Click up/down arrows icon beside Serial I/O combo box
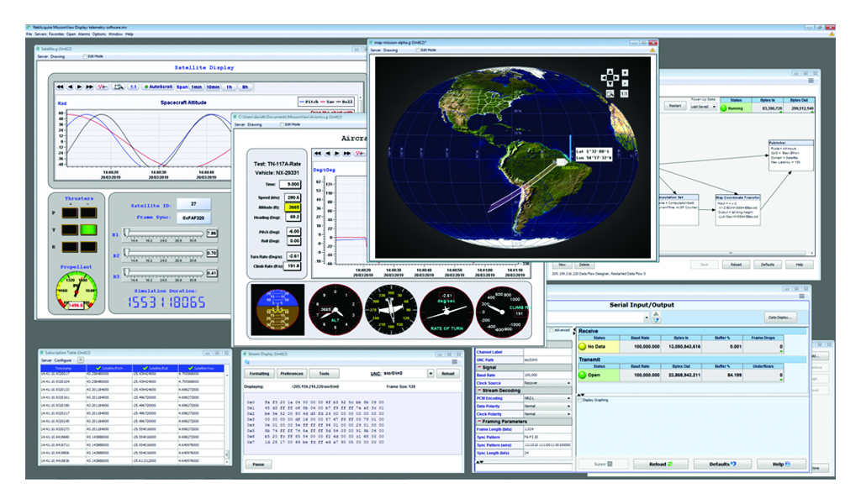 tap(656, 318)
